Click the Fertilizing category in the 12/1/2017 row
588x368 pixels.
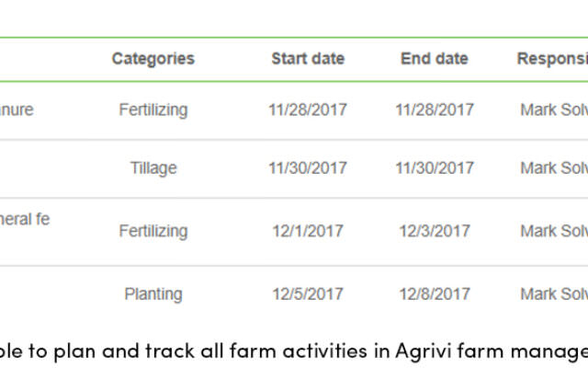coord(153,231)
